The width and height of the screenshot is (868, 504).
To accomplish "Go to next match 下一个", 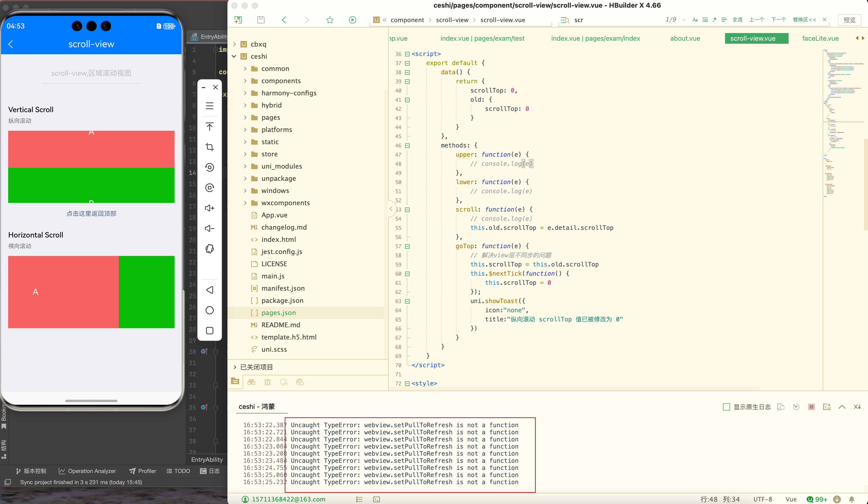I will tap(778, 20).
